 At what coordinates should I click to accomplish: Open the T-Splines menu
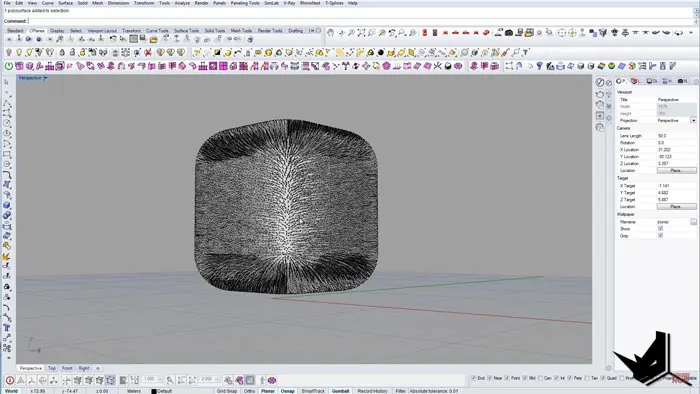[x=334, y=3]
